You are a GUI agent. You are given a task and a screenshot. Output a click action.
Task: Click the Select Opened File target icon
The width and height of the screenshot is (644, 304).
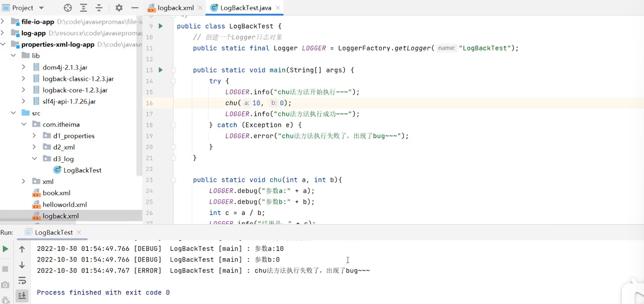68,8
